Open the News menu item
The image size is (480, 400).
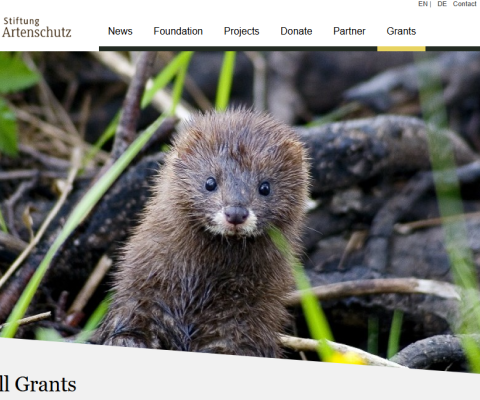[120, 31]
